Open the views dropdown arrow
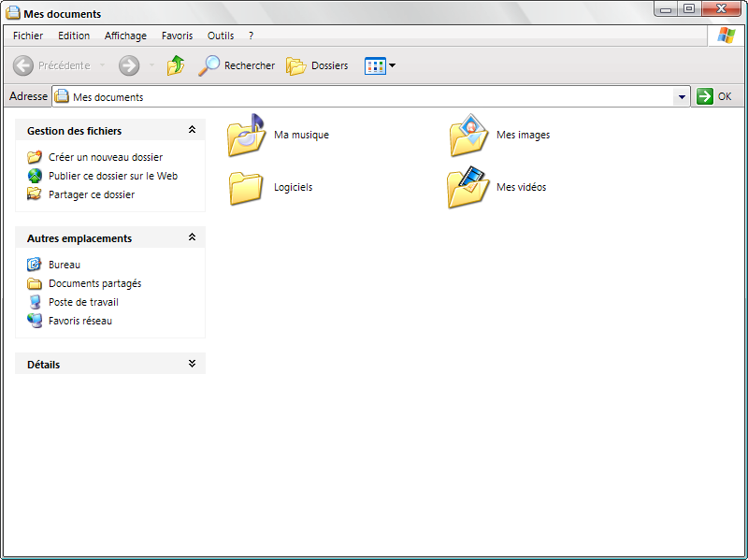Screen dimensions: 748x560 (392, 65)
